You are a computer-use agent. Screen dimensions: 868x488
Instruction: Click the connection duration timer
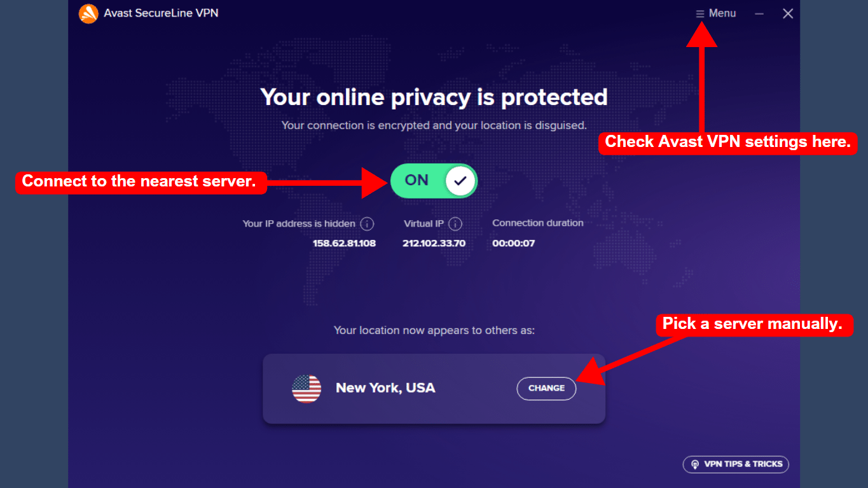click(x=514, y=243)
